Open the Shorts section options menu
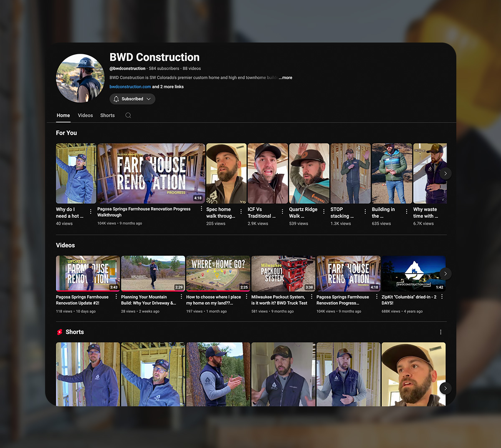Image resolution: width=501 pixels, height=448 pixels. pos(440,332)
